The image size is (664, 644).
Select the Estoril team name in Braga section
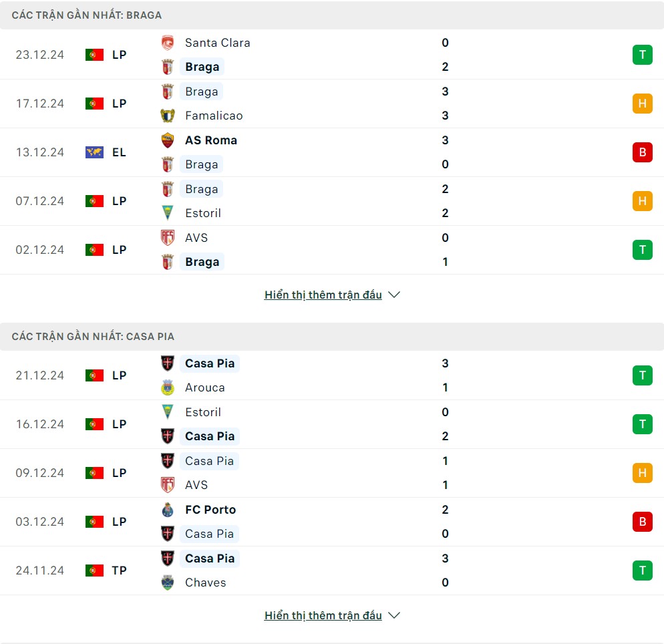click(x=203, y=213)
